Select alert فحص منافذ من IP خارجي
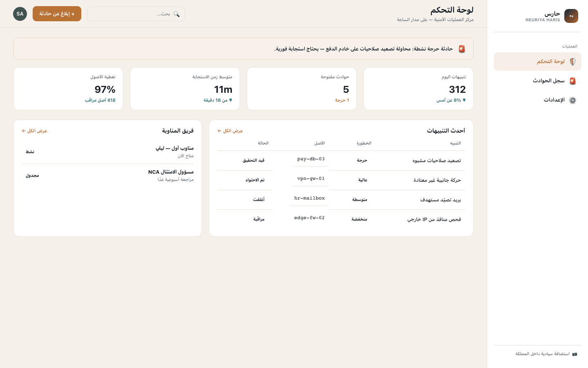Image resolution: width=588 pixels, height=368 pixels. tap(434, 220)
